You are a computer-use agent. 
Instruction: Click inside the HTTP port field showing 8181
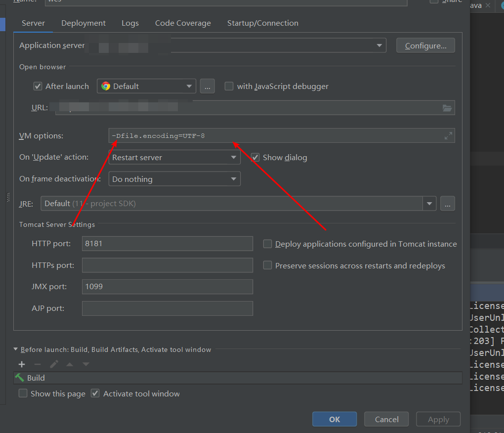pyautogui.click(x=167, y=243)
